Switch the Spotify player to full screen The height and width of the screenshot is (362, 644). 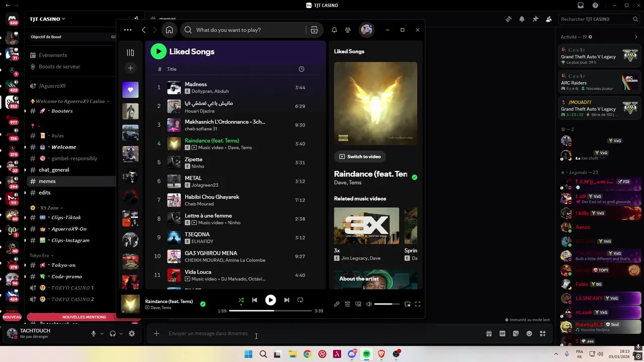(418, 304)
